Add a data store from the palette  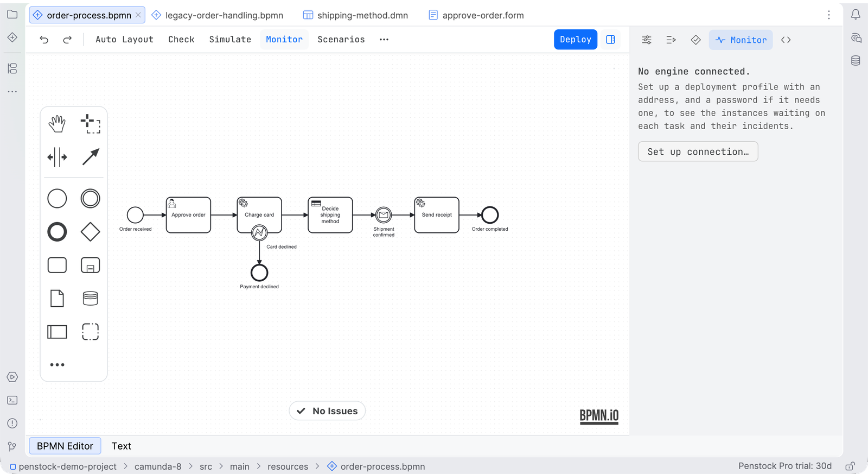click(x=90, y=298)
